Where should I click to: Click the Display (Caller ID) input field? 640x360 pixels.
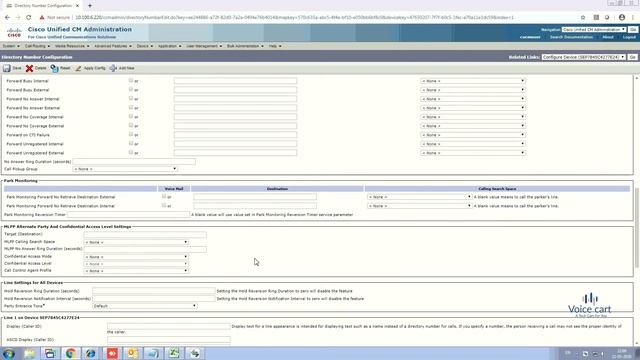tap(169, 327)
